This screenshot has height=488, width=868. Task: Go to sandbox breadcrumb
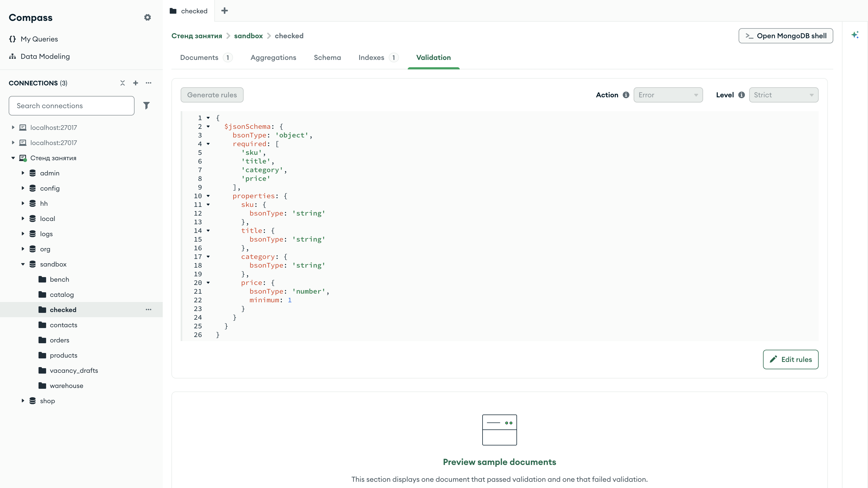[248, 36]
